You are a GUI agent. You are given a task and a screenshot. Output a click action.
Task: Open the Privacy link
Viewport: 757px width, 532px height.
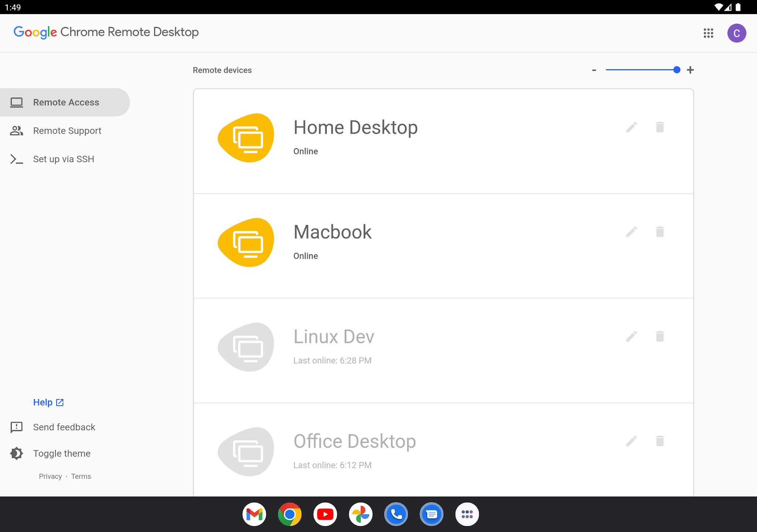(x=50, y=477)
